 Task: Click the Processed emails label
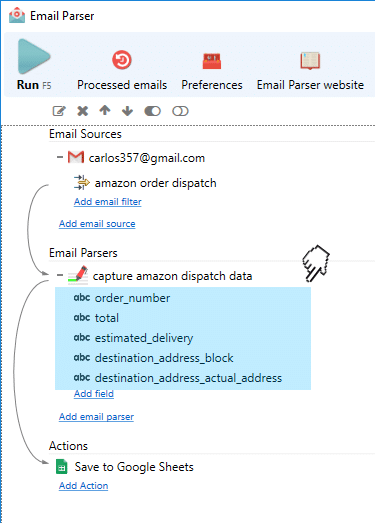pos(122,85)
